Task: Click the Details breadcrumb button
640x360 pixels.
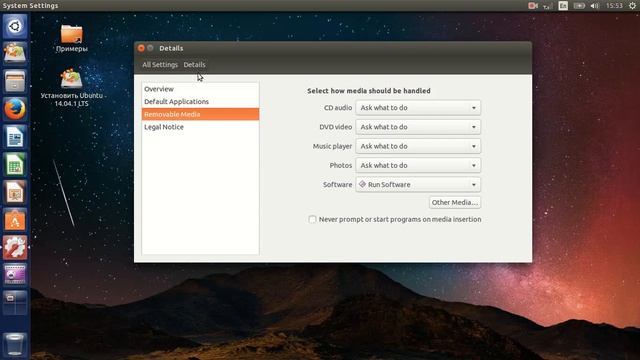Action: (x=194, y=64)
